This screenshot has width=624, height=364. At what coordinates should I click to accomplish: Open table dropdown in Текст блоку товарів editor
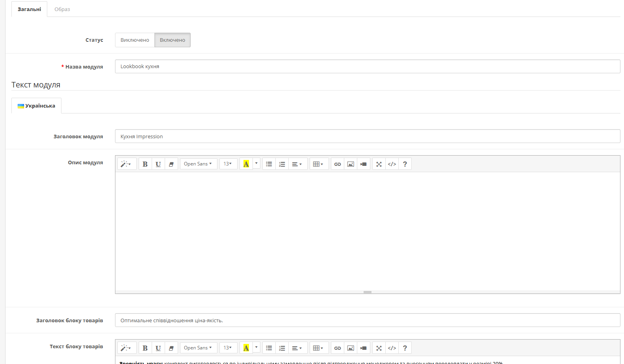point(319,348)
